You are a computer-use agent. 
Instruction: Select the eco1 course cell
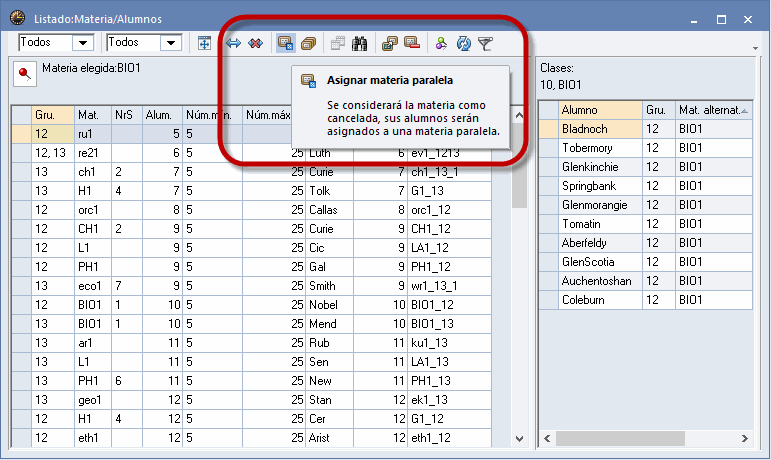pos(93,286)
